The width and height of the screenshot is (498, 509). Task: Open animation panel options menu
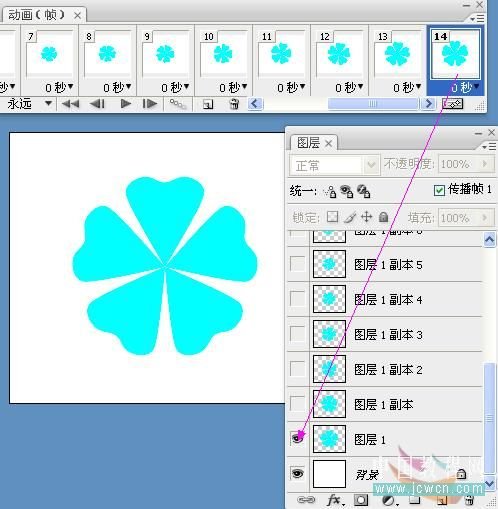pos(477,19)
